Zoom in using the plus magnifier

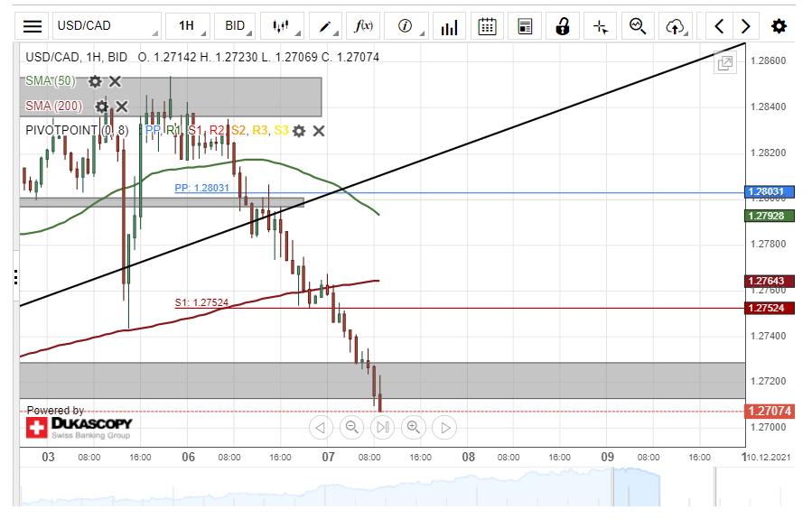pyautogui.click(x=414, y=428)
